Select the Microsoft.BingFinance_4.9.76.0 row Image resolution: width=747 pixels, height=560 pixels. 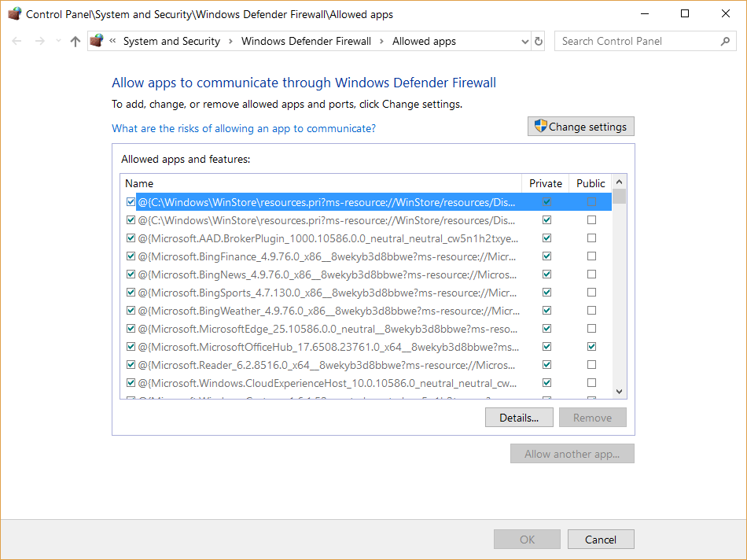366,256
